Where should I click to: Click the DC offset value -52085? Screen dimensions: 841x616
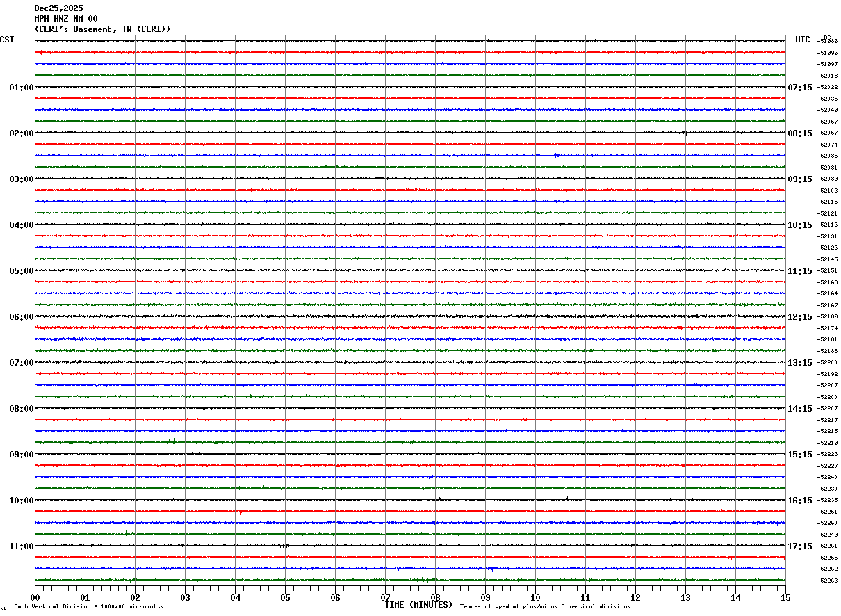click(x=827, y=156)
